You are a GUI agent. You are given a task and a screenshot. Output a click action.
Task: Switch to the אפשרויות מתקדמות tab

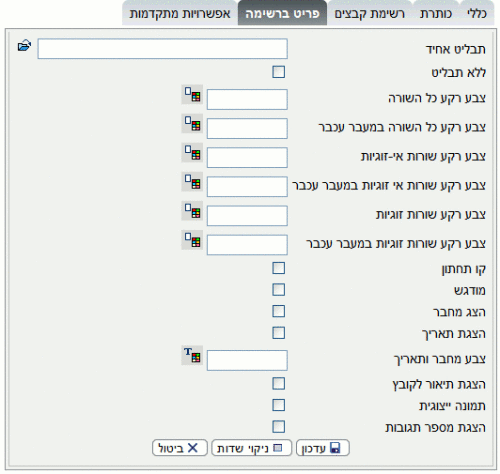(x=180, y=13)
